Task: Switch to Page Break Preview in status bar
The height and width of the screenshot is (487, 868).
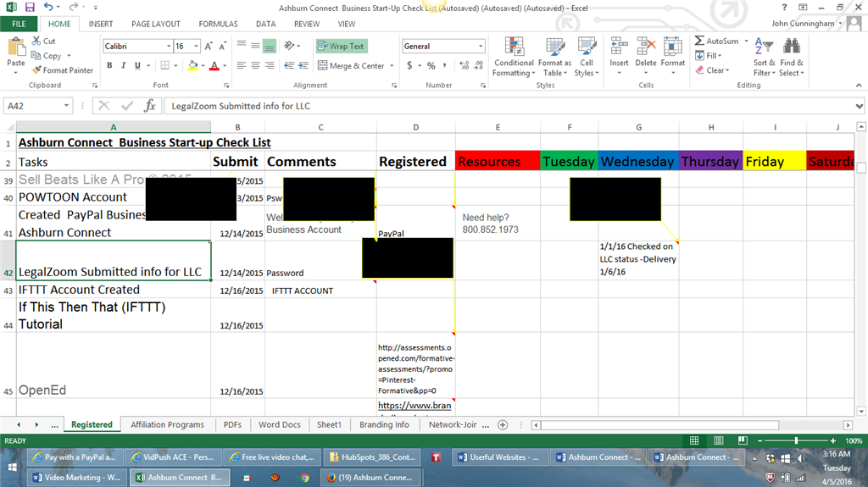Action: click(x=743, y=440)
